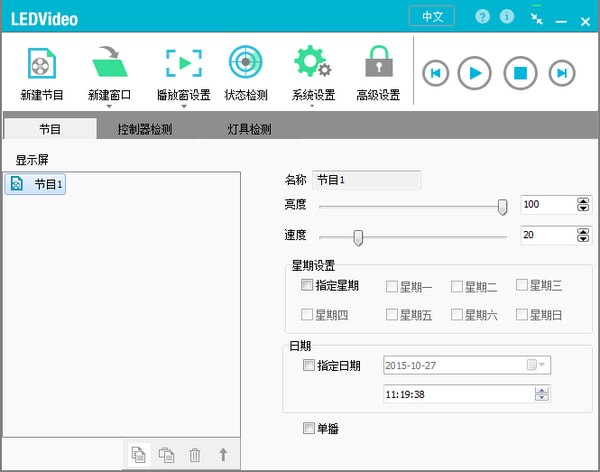Expand the 新建窗口 dropdown arrow
Viewport: 600px width, 472px height.
click(x=111, y=105)
